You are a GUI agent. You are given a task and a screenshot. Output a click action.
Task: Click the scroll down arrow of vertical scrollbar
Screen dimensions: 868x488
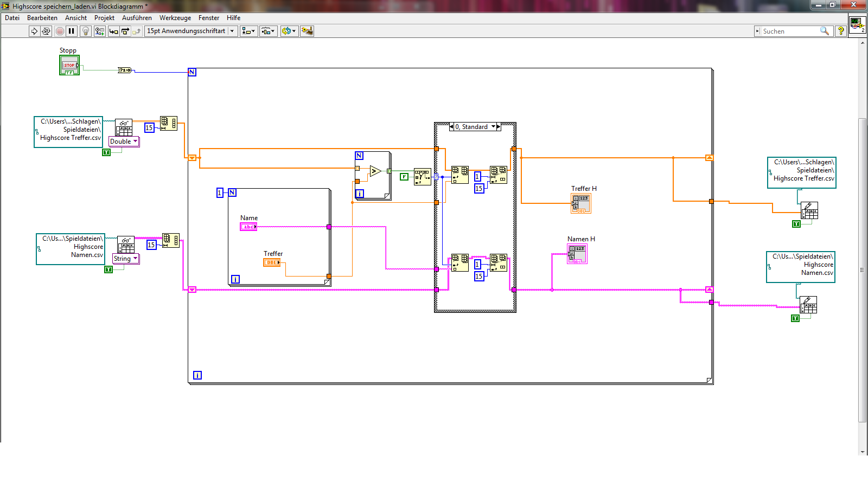tap(863, 451)
